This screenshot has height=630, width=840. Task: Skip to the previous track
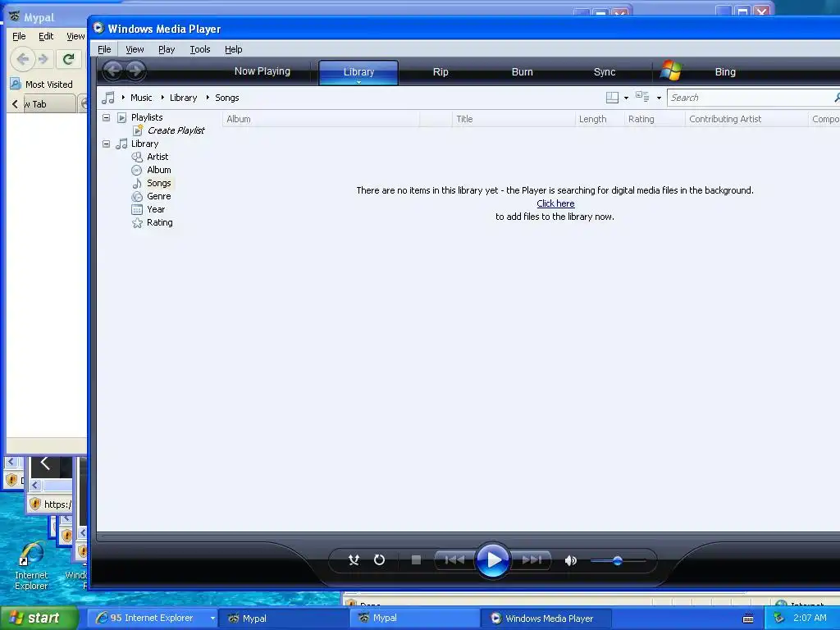point(454,559)
